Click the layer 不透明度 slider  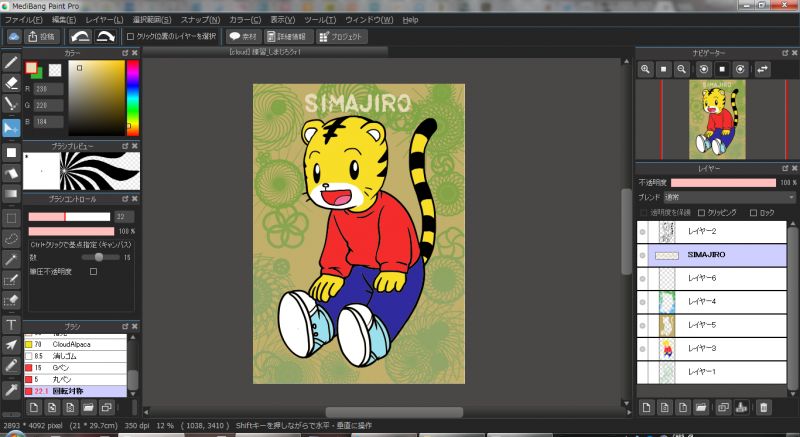click(723, 183)
